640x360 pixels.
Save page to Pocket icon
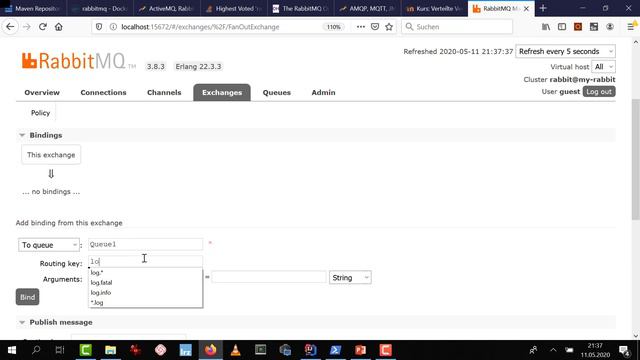pyautogui.click(x=375, y=27)
